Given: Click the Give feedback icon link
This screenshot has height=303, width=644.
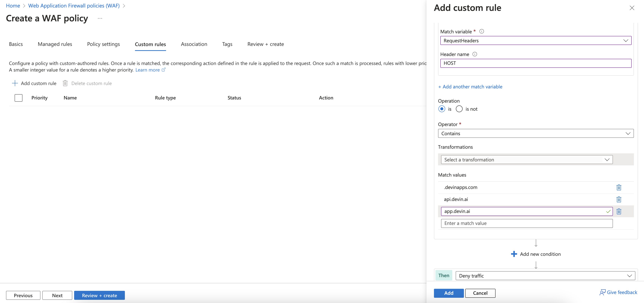Looking at the screenshot, I should (x=602, y=292).
